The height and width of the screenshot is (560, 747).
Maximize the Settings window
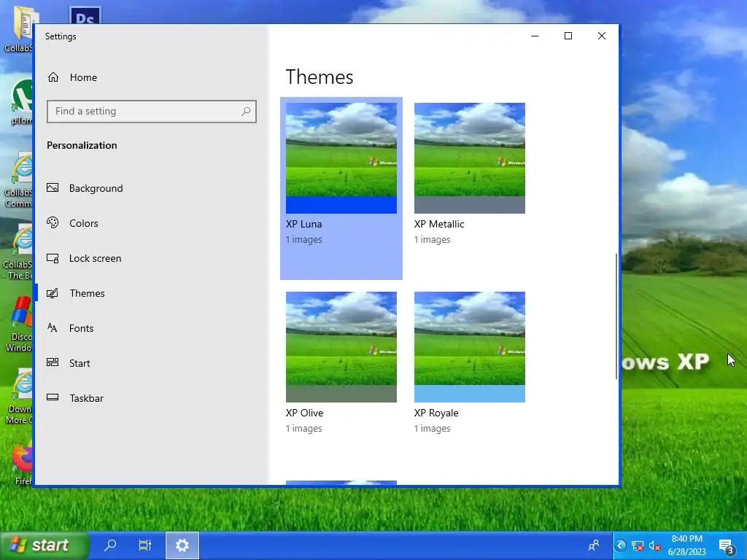[x=568, y=36]
